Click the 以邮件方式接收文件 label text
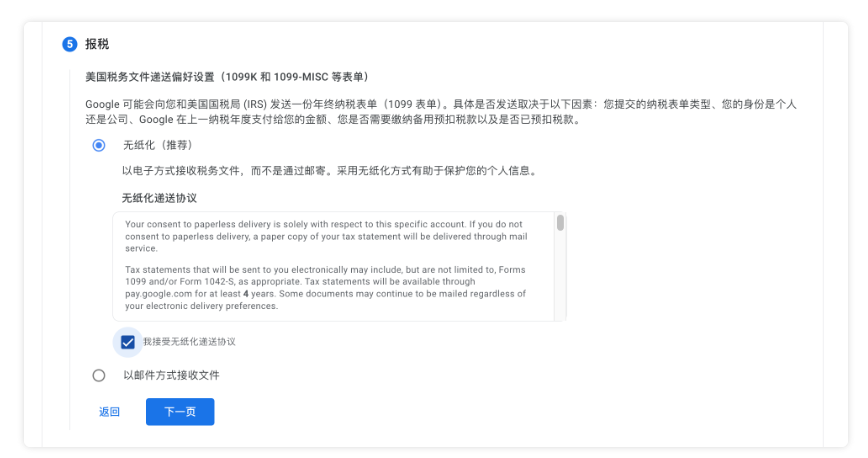 (171, 375)
